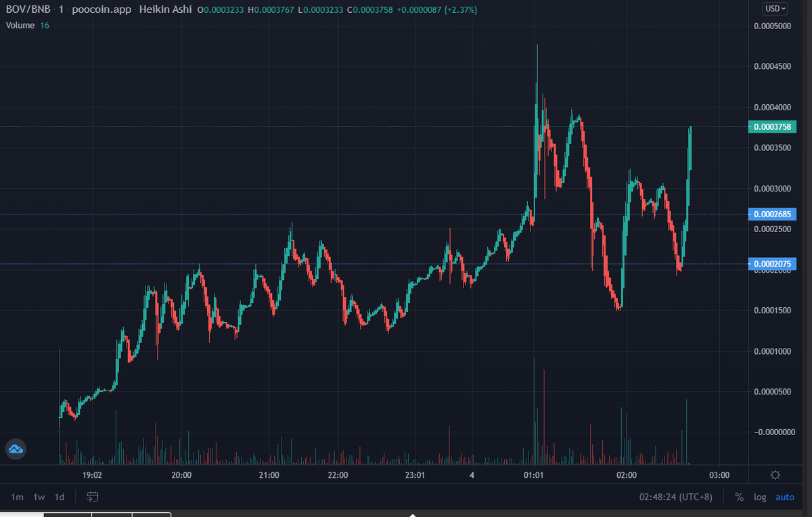Click the 23:01 time axis label
Image resolution: width=812 pixels, height=517 pixels.
pyautogui.click(x=414, y=475)
